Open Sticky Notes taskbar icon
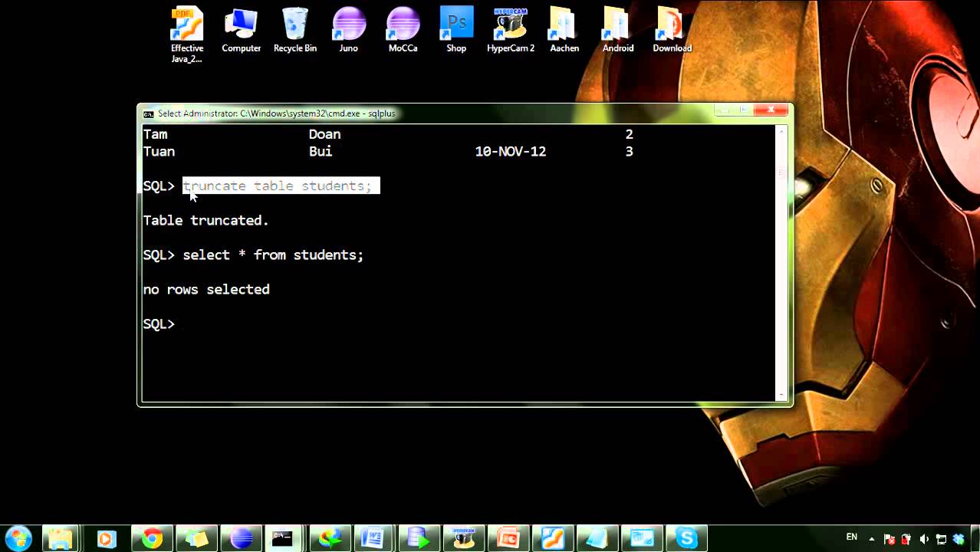Viewport: 980px width, 552px height. point(196,538)
